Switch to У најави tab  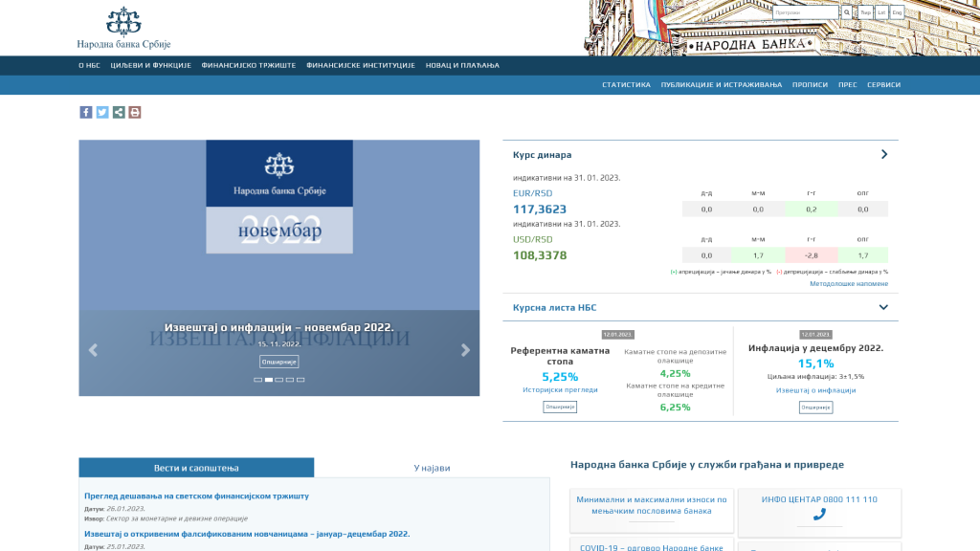pos(432,468)
